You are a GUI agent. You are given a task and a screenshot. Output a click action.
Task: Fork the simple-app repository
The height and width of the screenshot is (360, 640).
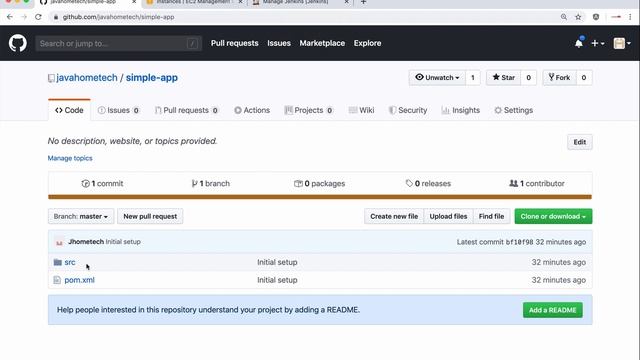pos(559,78)
